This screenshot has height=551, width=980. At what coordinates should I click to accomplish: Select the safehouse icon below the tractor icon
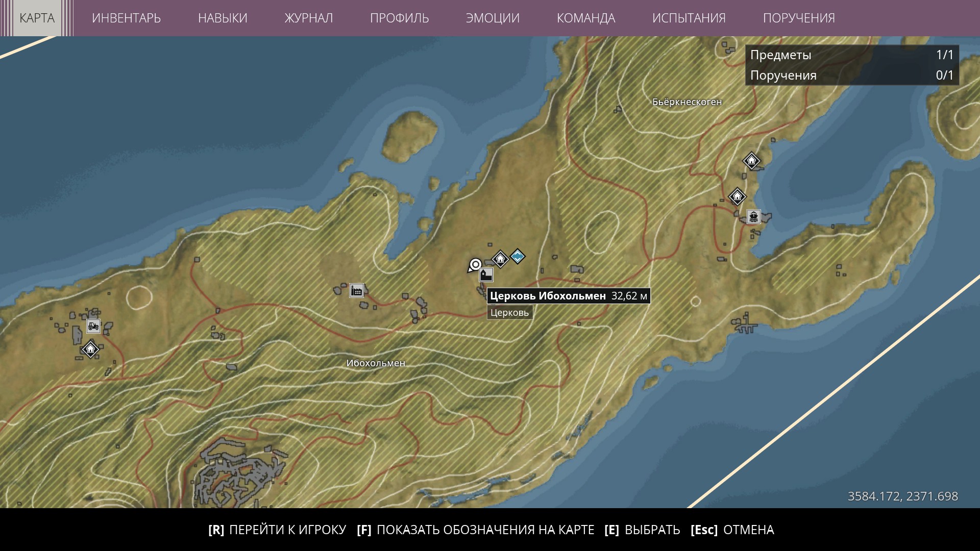pyautogui.click(x=90, y=349)
